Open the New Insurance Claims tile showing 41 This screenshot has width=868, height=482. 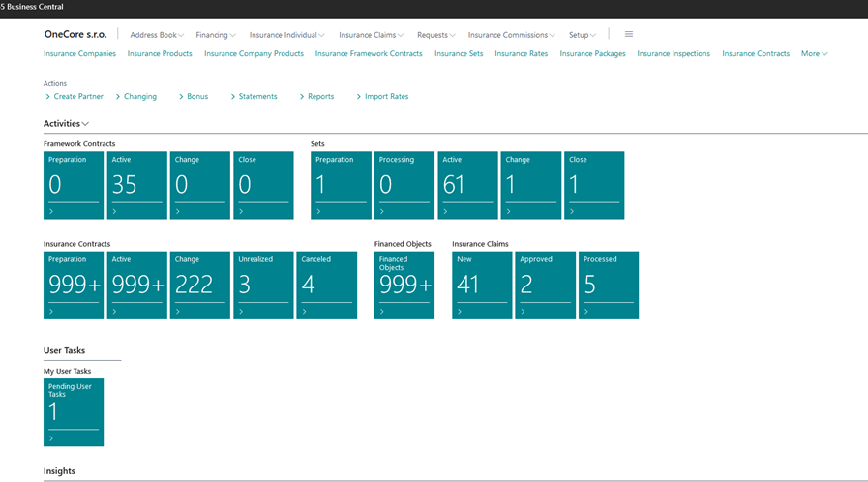(482, 284)
